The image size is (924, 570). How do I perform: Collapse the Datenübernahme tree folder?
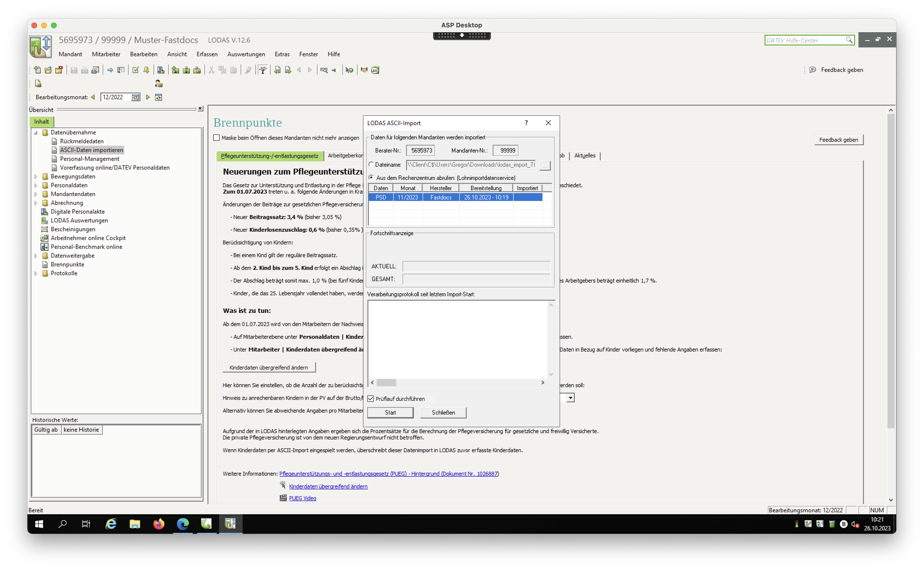coord(36,132)
